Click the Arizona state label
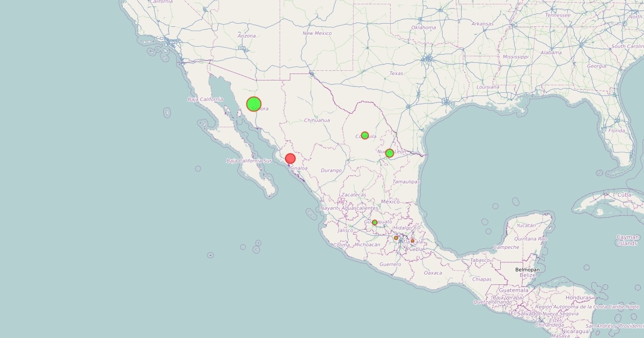The width and height of the screenshot is (644, 338). (247, 36)
